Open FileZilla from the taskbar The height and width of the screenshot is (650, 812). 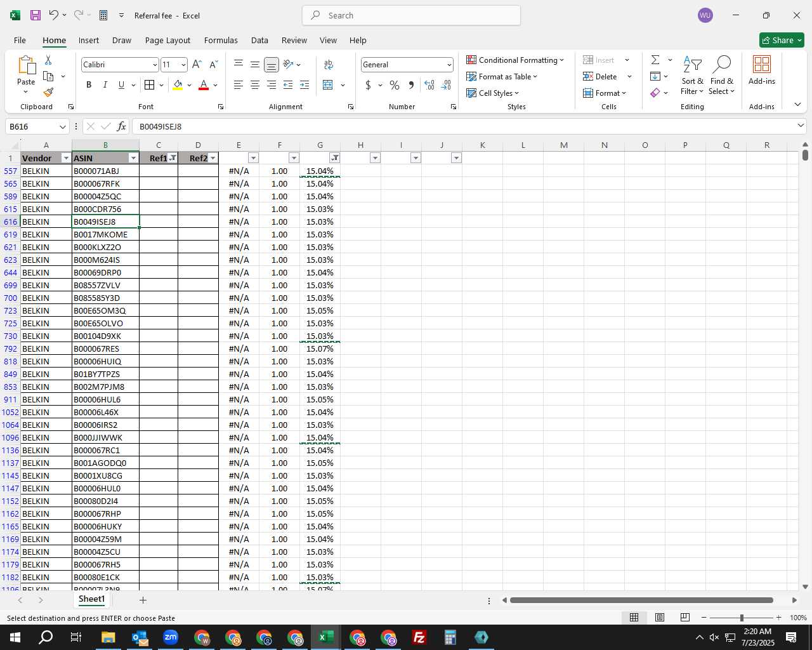(x=419, y=637)
